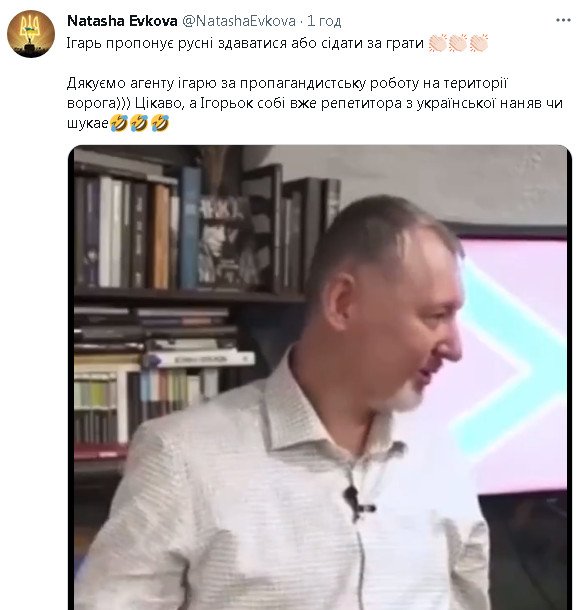The width and height of the screenshot is (586, 610).
Task: Visit the @NatashaEvkova handle link
Action: tap(239, 21)
